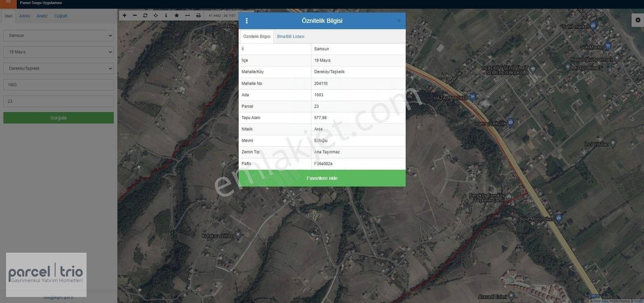644x303 pixels.
Task: Click the Bold Motorbikes map pin
Action: point(559,218)
